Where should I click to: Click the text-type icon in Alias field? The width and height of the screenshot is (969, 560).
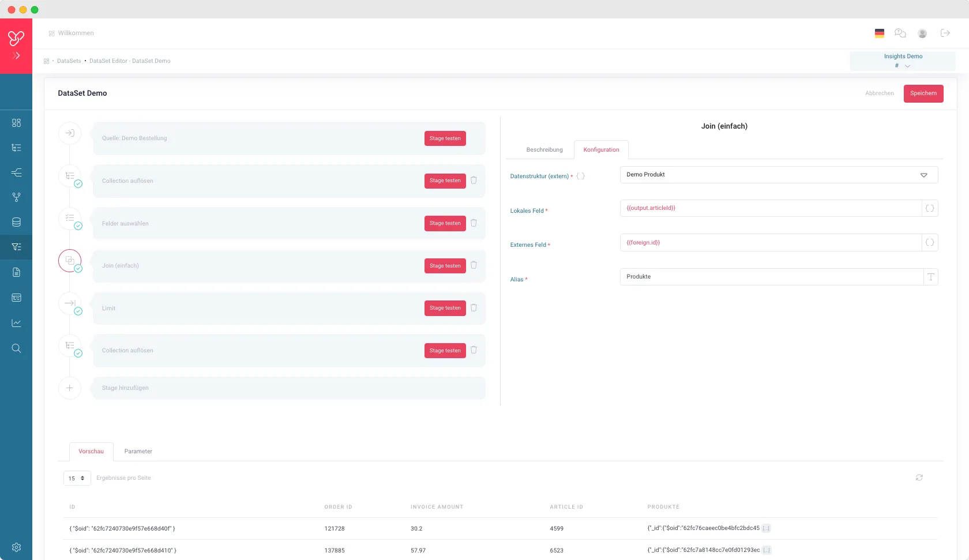[x=930, y=277]
